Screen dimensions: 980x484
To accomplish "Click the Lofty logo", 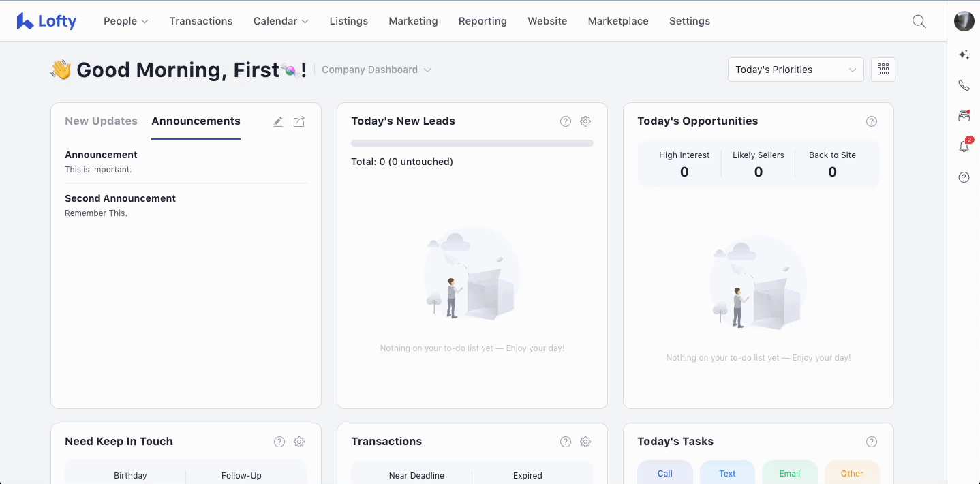I will click(x=46, y=21).
